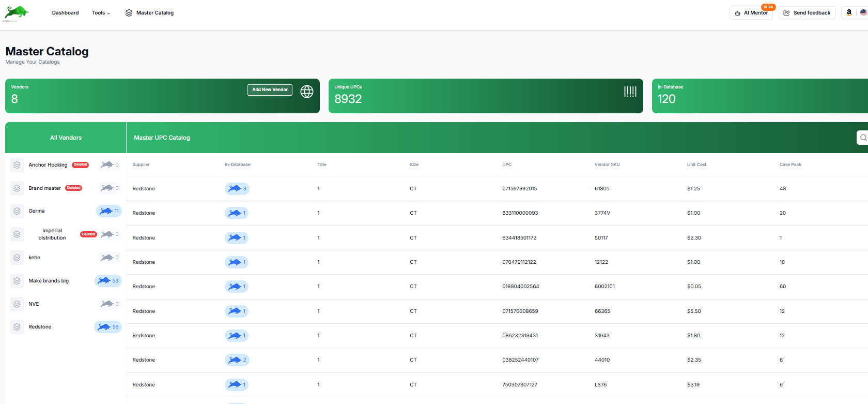Click the Unique UPCs count 8932
Viewport: 868px width, 404px height.
[348, 99]
